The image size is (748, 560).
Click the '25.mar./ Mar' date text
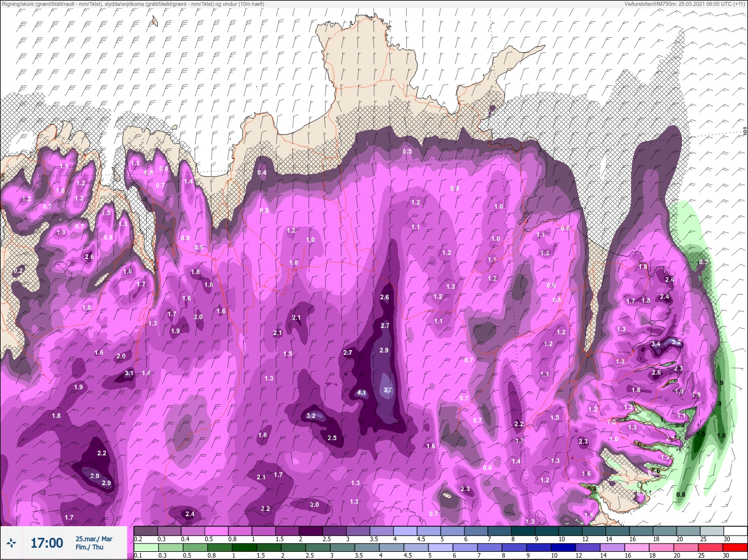click(94, 539)
